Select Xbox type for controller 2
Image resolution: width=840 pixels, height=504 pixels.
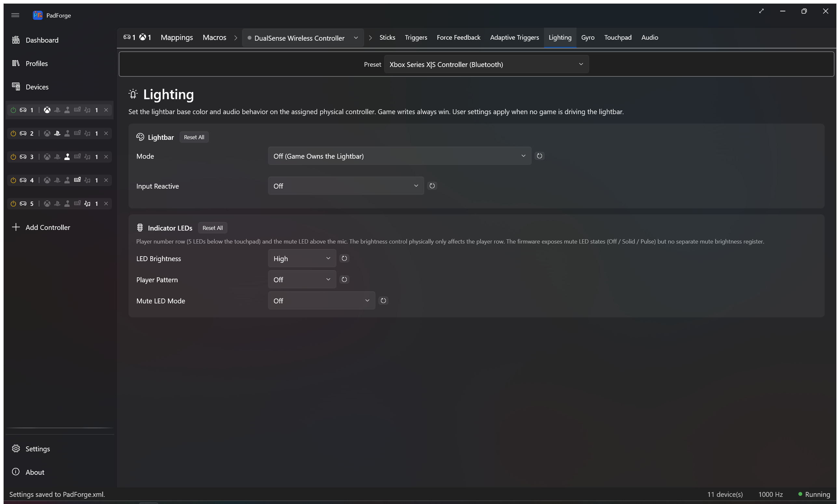click(47, 133)
